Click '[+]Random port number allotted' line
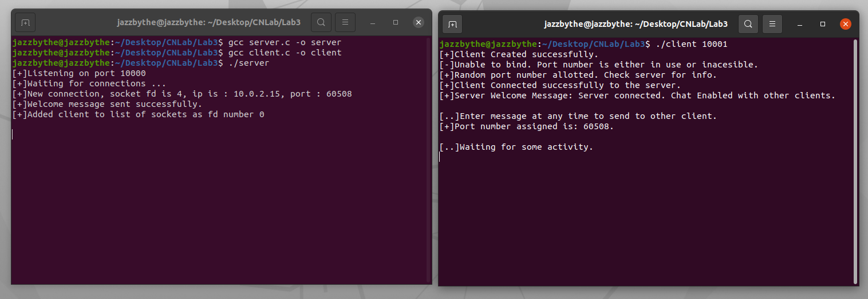Image resolution: width=868 pixels, height=299 pixels. (x=578, y=75)
